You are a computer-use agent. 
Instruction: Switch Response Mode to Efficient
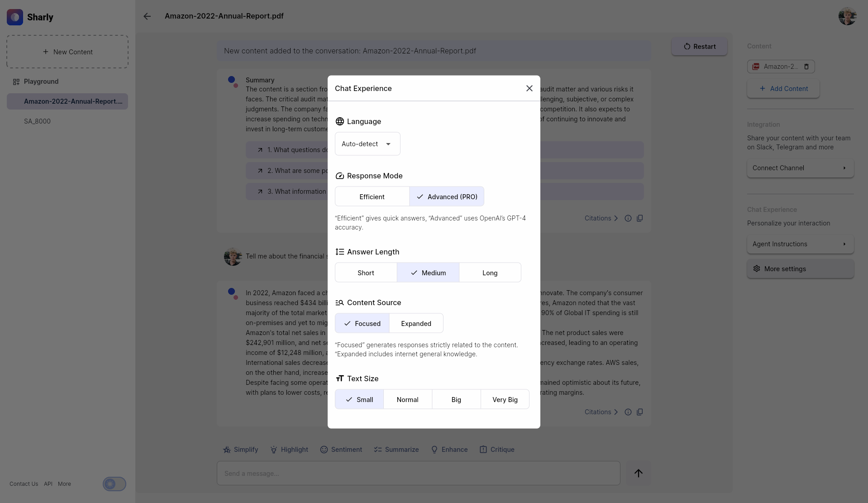click(x=372, y=196)
